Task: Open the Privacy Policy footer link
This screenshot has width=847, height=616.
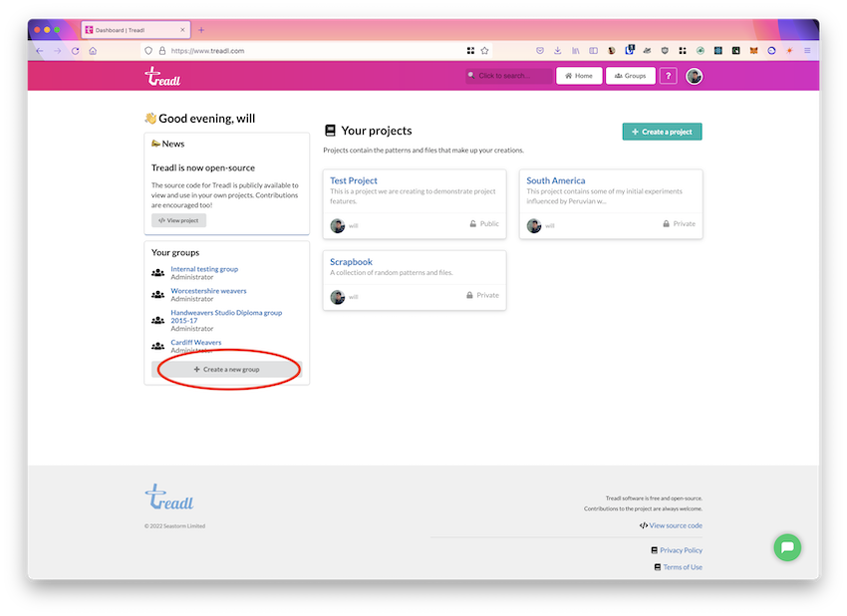Action: (x=681, y=550)
